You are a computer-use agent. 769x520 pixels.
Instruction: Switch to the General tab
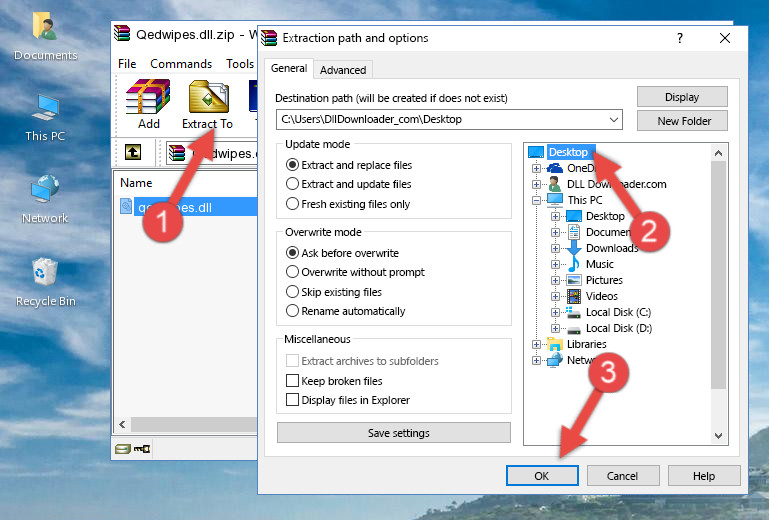(x=289, y=68)
